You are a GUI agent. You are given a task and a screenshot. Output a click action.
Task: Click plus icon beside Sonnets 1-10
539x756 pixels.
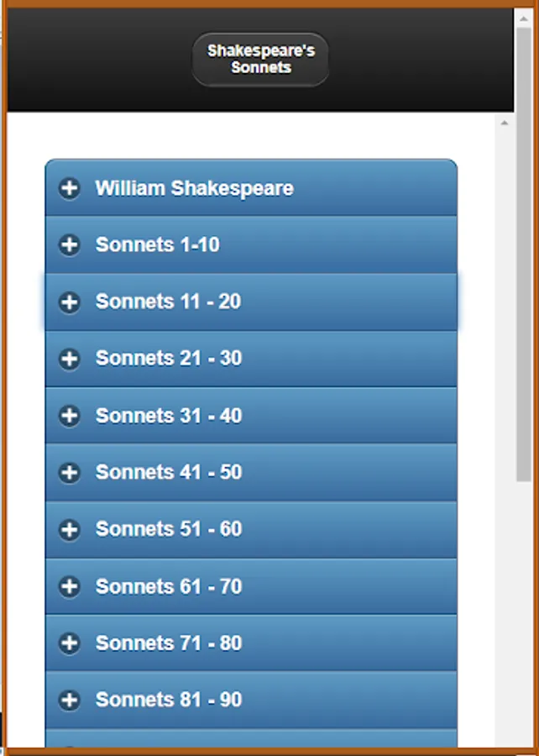tap(70, 245)
